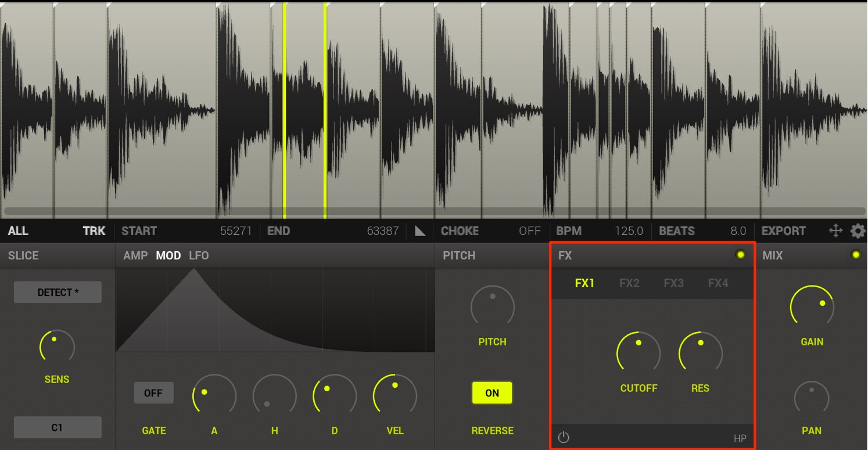Viewport: 868px width, 450px height.
Task: Select the TRK mode tab
Action: (x=94, y=231)
